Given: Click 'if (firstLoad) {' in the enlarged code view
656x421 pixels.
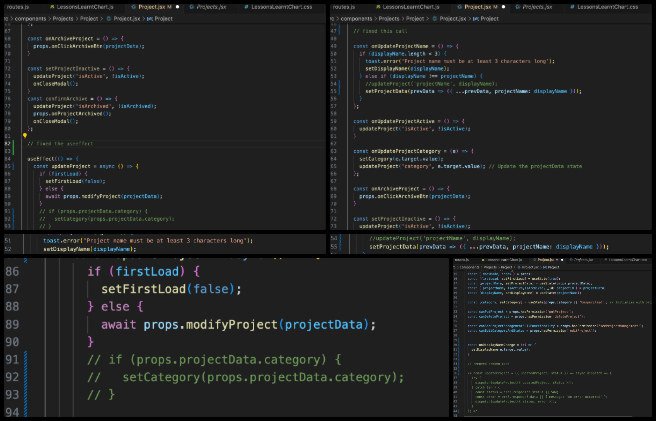Looking at the screenshot, I should click(143, 272).
